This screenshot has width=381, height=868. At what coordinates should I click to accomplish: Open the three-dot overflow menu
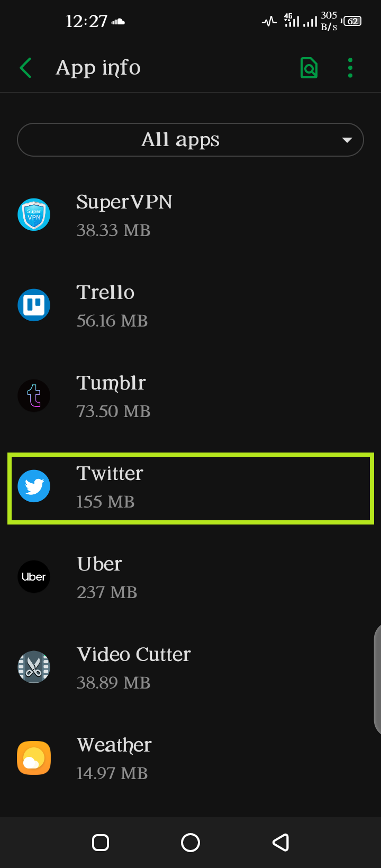click(x=350, y=68)
